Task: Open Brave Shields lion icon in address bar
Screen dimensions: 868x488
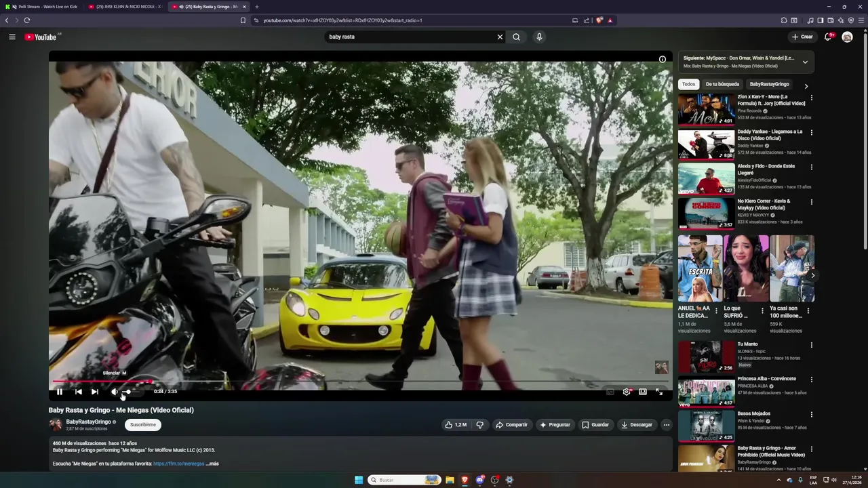Action: click(x=599, y=20)
